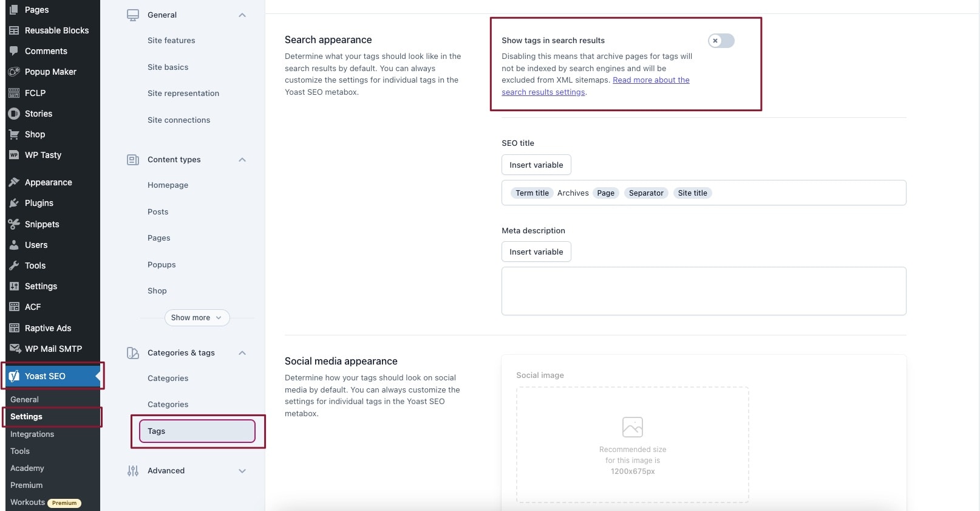Click the Tools wrench icon
The height and width of the screenshot is (511, 980).
click(x=14, y=266)
